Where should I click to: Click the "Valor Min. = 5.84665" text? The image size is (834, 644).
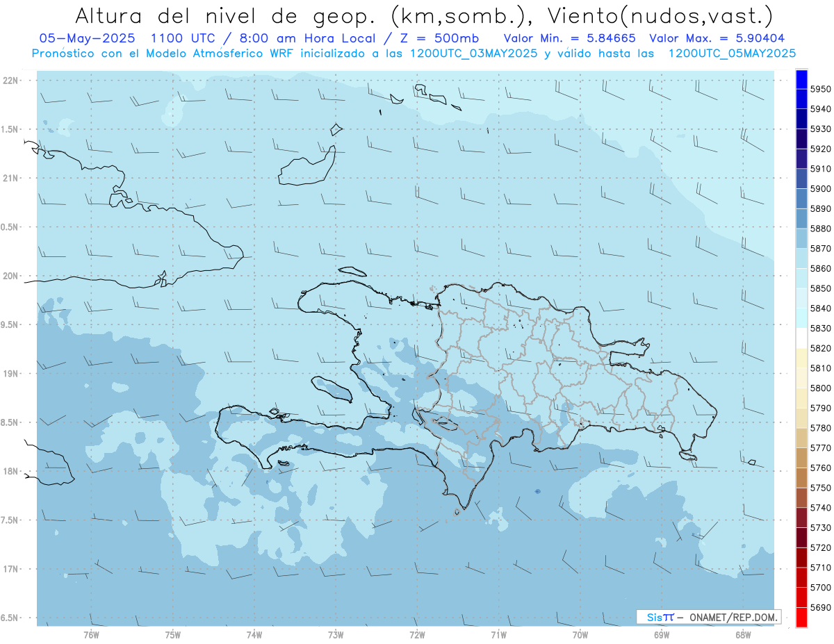(x=569, y=38)
